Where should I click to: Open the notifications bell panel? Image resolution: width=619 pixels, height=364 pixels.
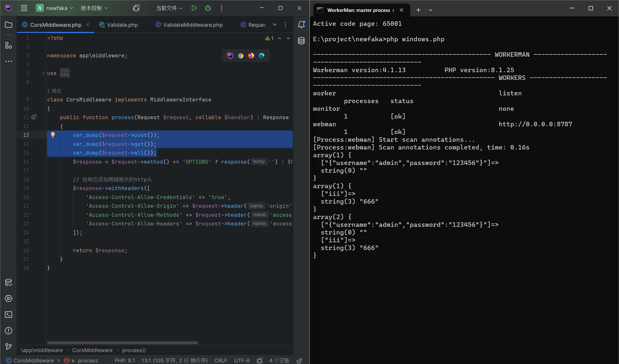(x=301, y=24)
